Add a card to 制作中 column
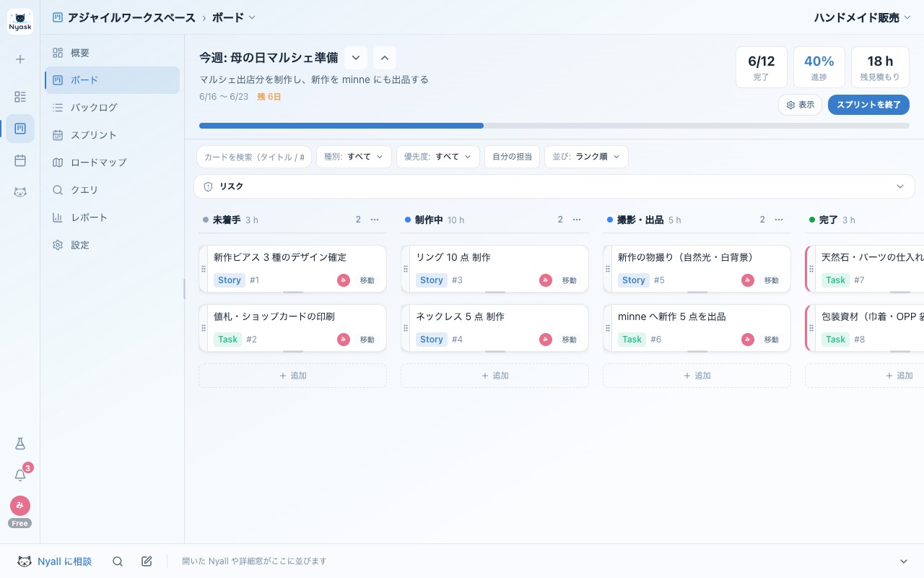This screenshot has width=924, height=578. click(494, 376)
